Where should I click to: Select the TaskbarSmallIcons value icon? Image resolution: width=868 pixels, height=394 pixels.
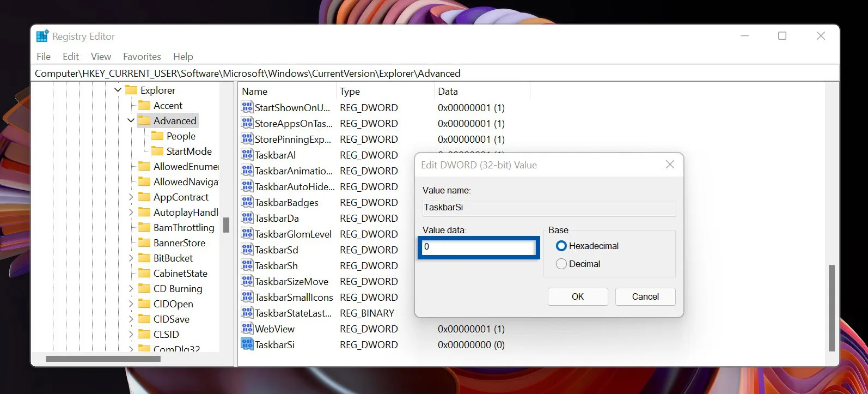pyautogui.click(x=247, y=297)
